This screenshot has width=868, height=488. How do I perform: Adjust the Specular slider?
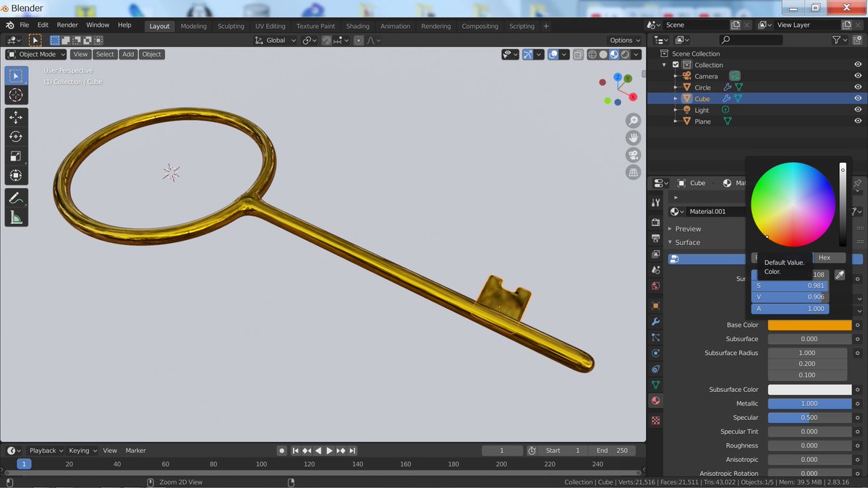pos(809,417)
